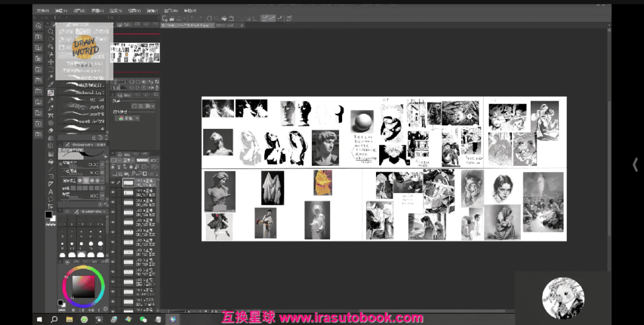Click the Undo arrow in command bar
This screenshot has height=325, width=644.
[193, 18]
